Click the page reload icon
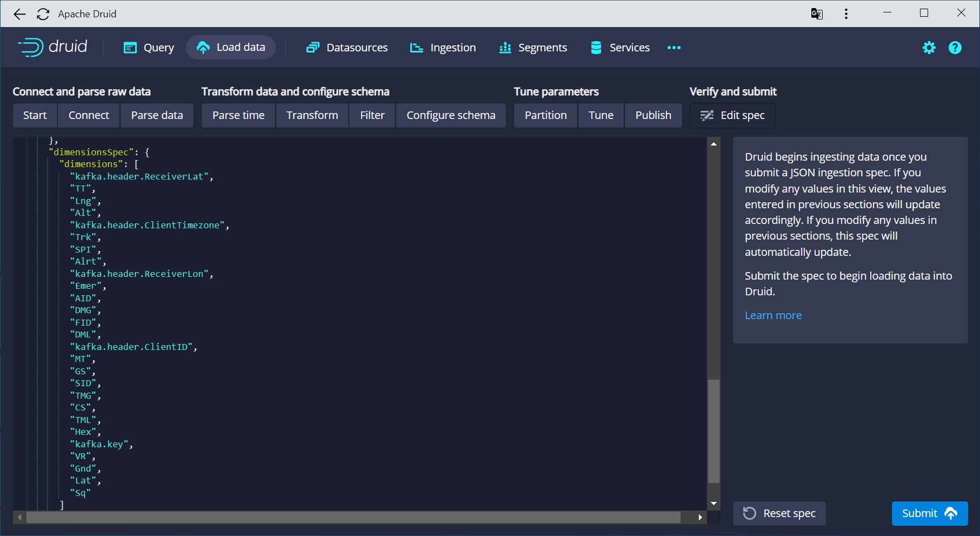980x536 pixels. coord(43,14)
